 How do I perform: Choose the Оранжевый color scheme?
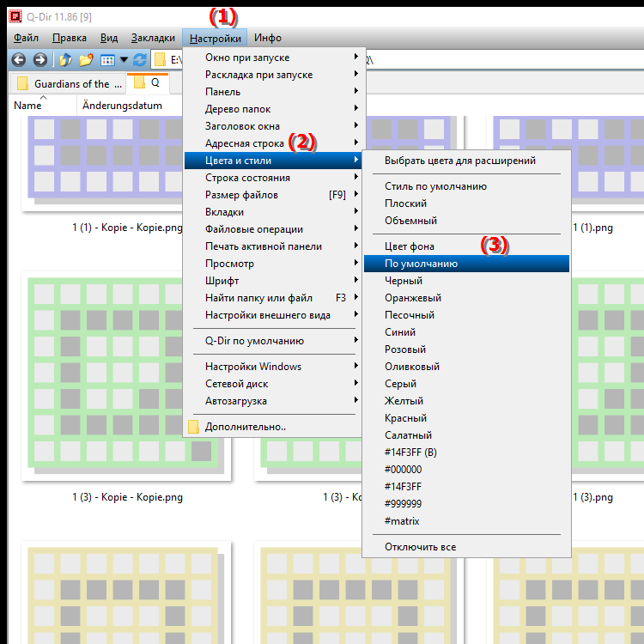tap(466, 298)
